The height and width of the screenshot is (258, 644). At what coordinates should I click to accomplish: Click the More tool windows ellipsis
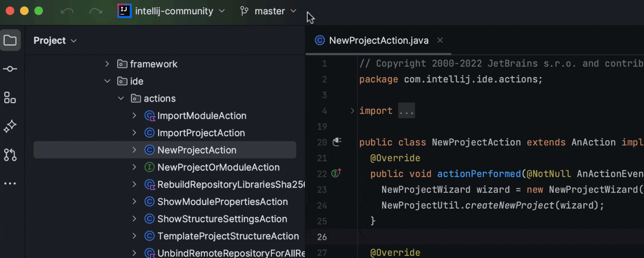point(10,184)
